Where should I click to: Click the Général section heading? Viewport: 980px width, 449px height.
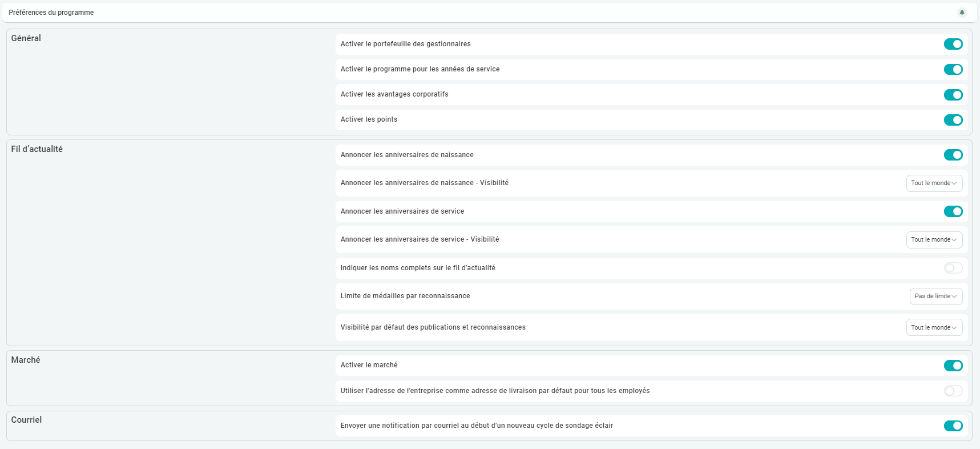pyautogui.click(x=26, y=38)
